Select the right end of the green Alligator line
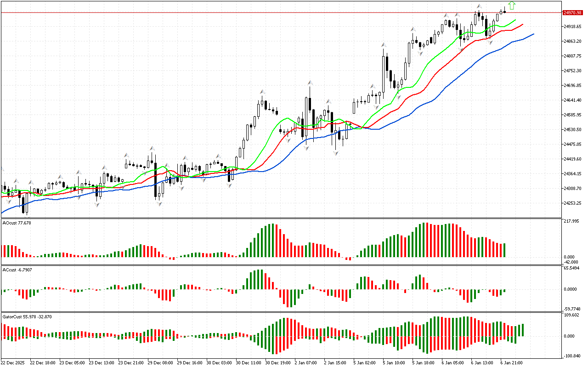The image size is (588, 368). 515,20
